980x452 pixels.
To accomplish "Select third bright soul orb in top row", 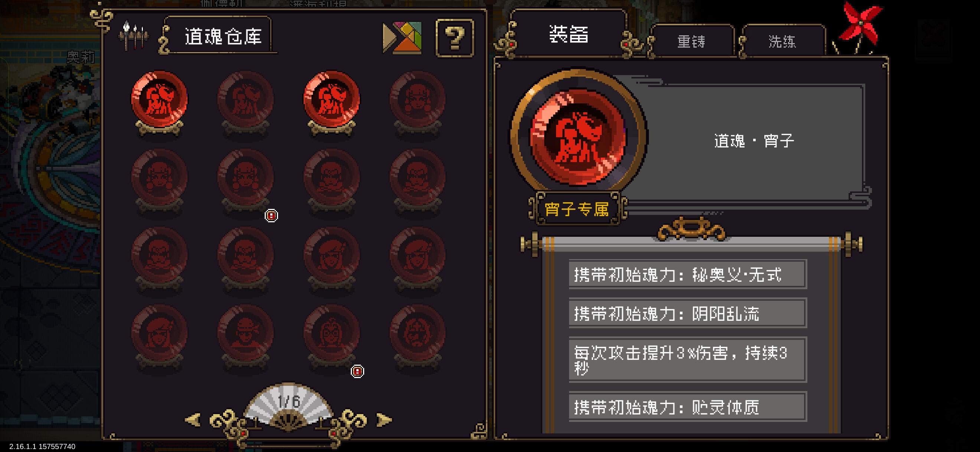I will click(331, 103).
